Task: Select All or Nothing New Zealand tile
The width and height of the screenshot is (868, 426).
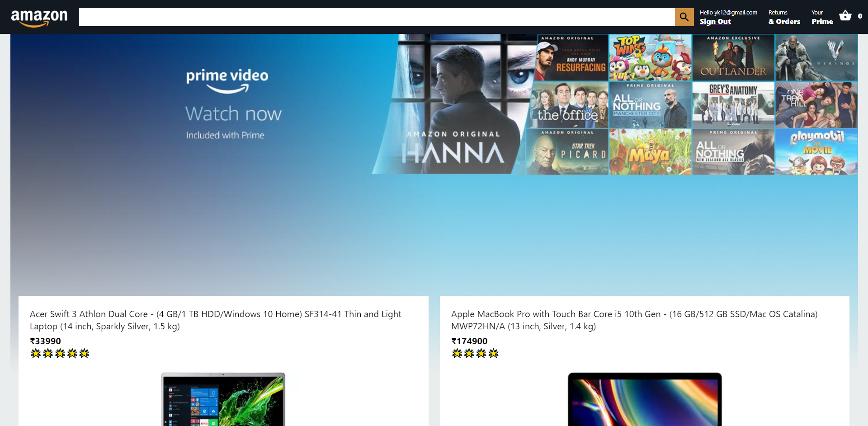Action: (x=733, y=152)
